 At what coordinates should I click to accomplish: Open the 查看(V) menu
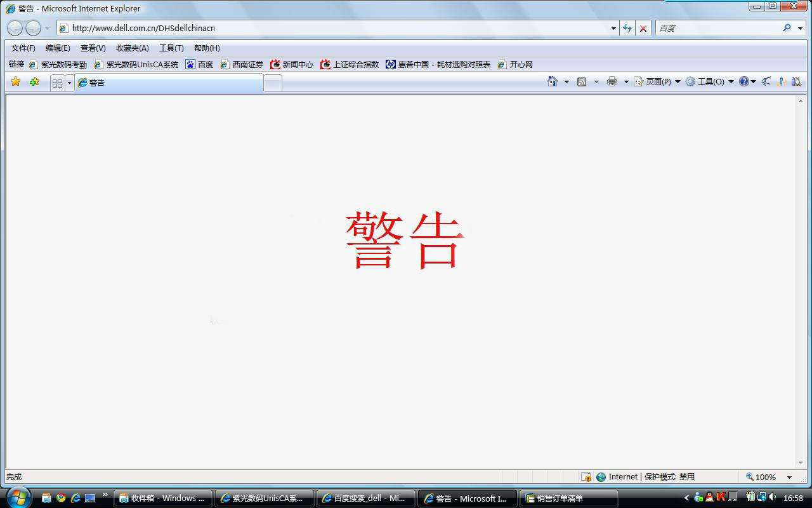pos(93,48)
